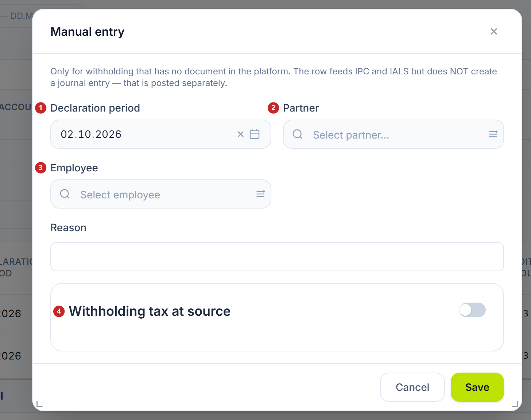Open the calendar date picker icon
The image size is (531, 420).
coord(255,134)
